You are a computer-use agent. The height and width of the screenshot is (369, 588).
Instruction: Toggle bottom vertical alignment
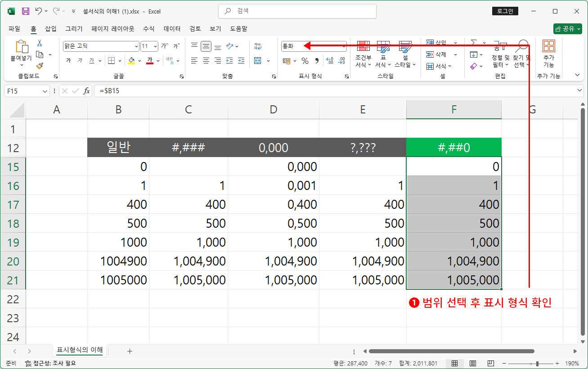click(218, 46)
